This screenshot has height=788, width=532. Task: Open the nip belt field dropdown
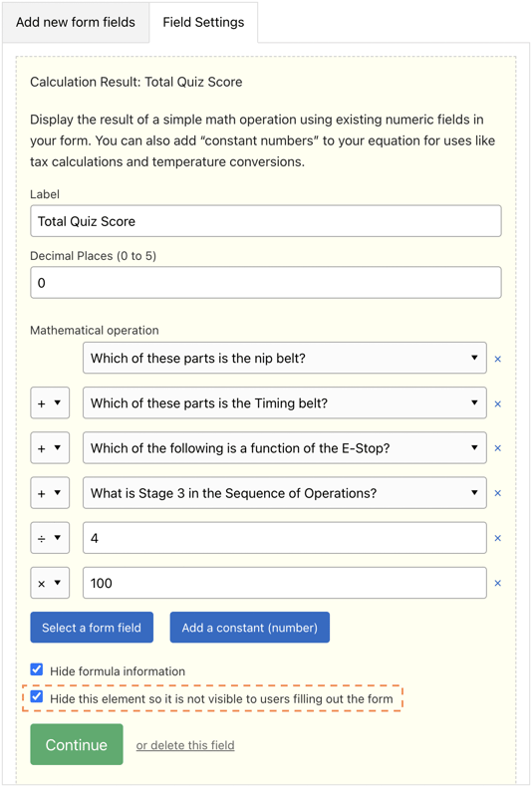(284, 358)
